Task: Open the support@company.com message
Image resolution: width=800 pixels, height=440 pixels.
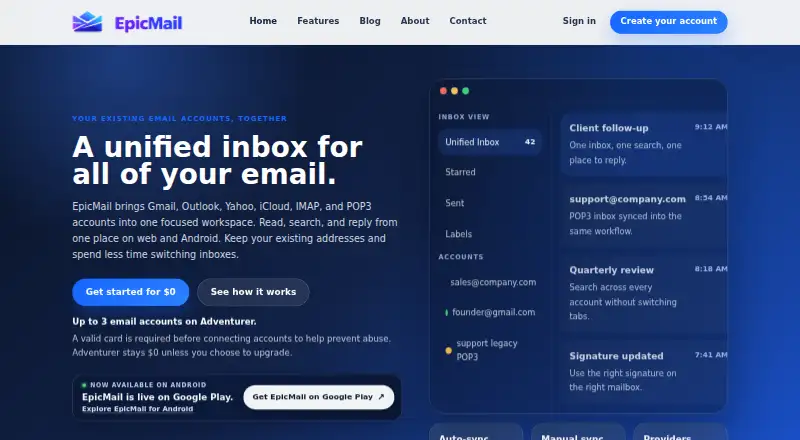Action: (644, 215)
